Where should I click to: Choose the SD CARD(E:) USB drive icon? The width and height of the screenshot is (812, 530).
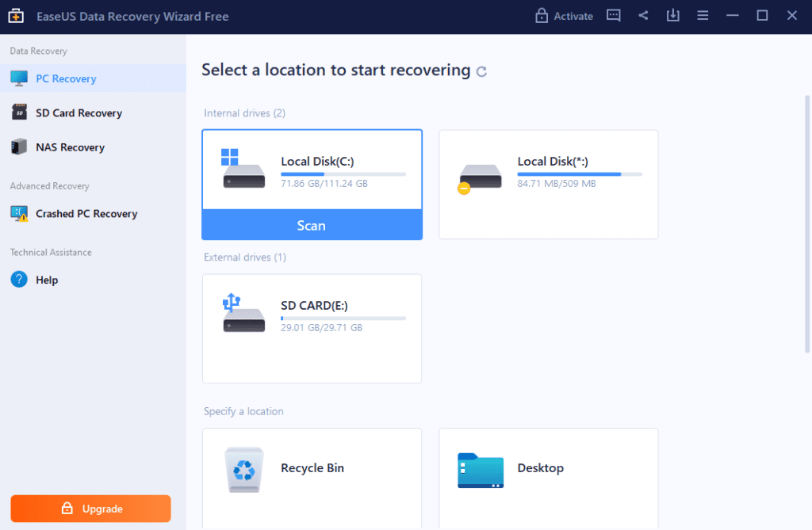pyautogui.click(x=243, y=313)
